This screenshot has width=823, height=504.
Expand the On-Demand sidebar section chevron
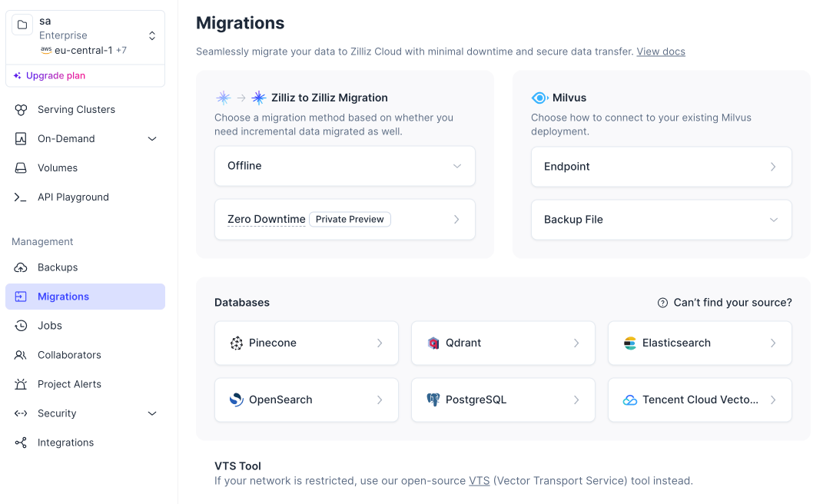click(x=151, y=138)
